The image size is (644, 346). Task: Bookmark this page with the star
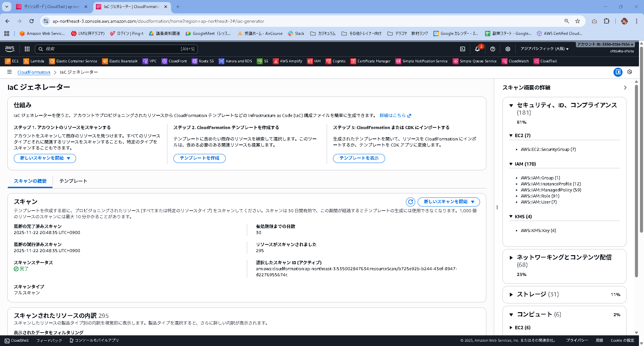tap(578, 21)
